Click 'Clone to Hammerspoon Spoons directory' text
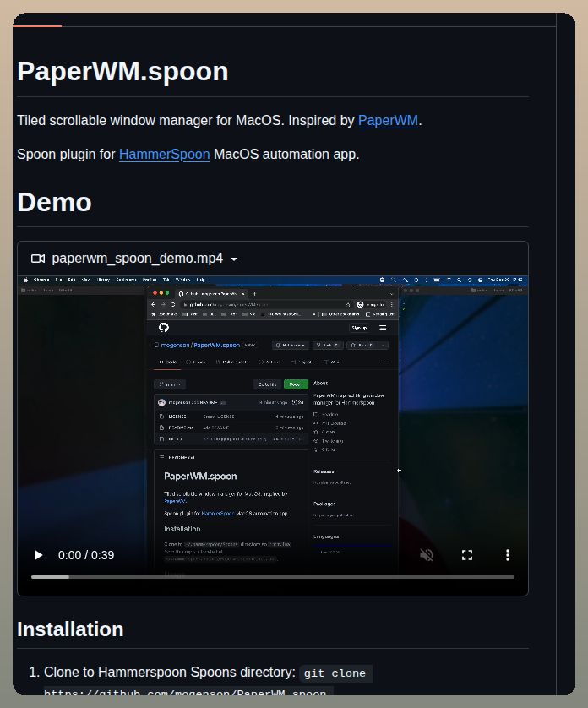 169,673
